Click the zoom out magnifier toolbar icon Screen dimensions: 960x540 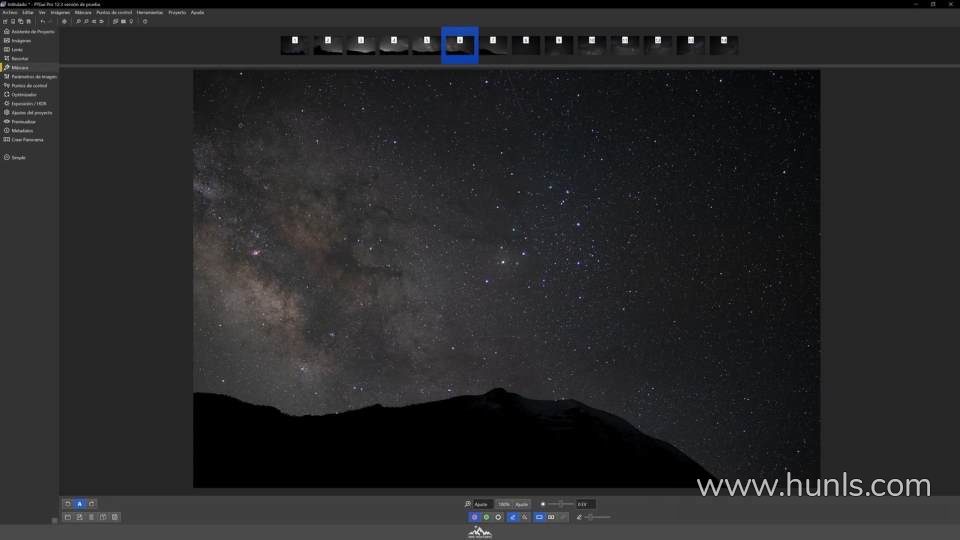86,21
